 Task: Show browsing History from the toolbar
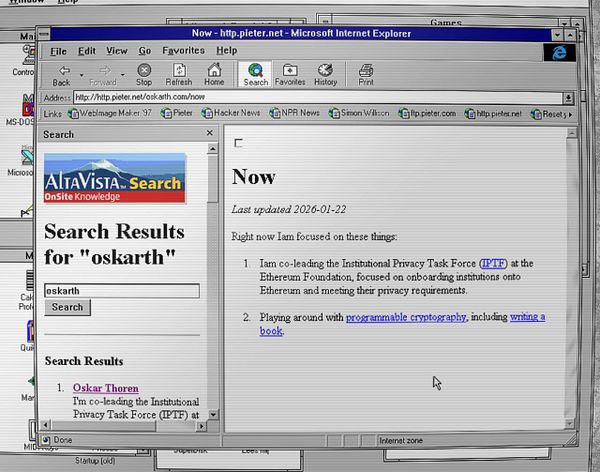[x=325, y=75]
